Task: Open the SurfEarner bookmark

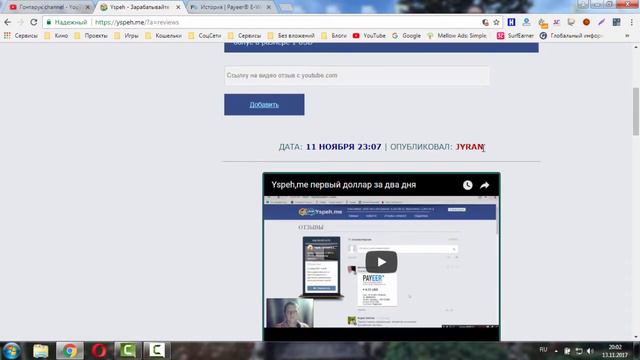Action: click(515, 36)
